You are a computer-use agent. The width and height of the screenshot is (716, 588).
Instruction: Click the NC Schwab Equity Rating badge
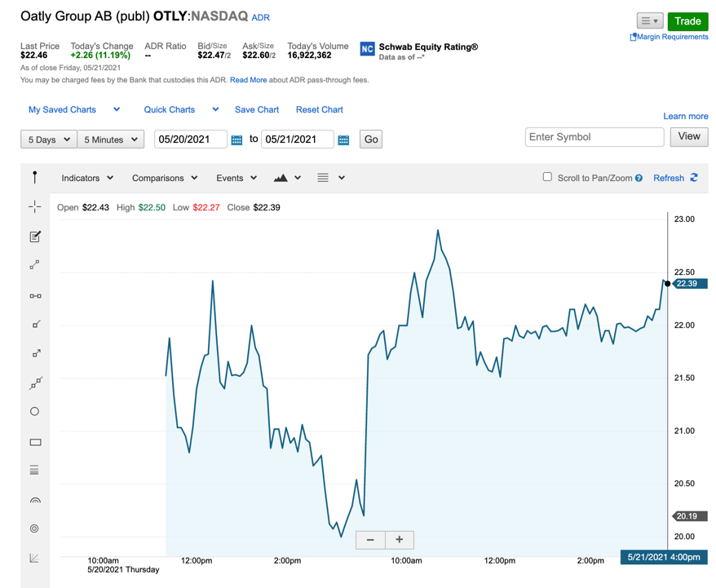pos(367,48)
